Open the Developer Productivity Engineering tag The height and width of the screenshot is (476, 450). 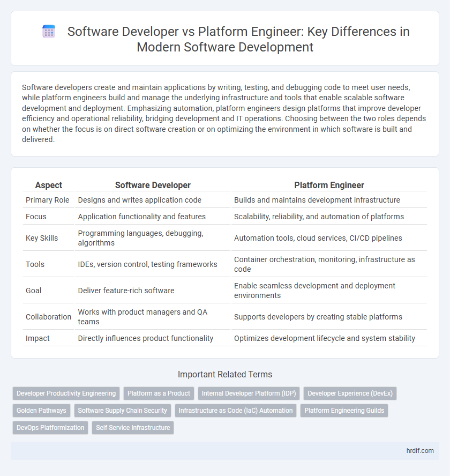click(x=66, y=393)
